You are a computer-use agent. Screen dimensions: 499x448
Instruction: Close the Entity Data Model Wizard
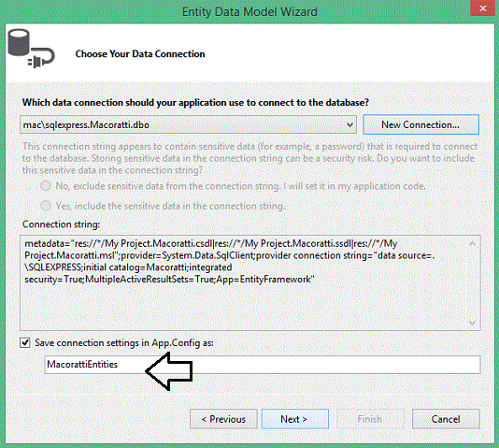[x=482, y=8]
